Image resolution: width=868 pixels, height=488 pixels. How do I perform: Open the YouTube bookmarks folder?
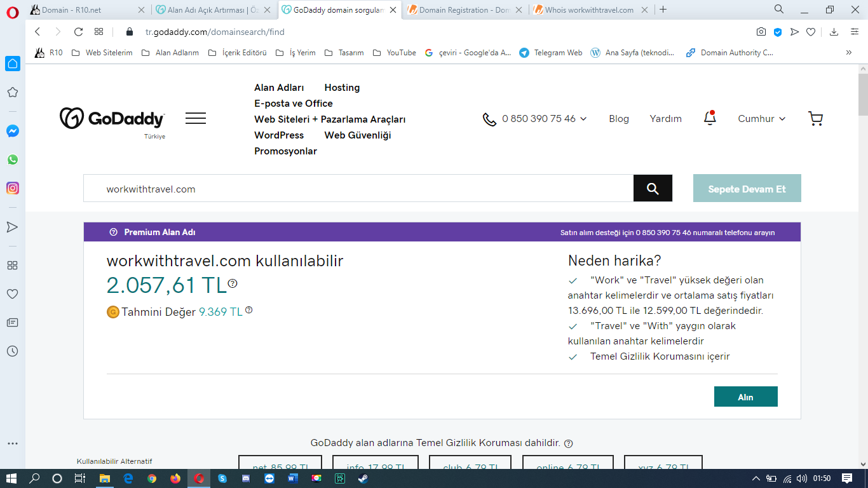pyautogui.click(x=395, y=53)
